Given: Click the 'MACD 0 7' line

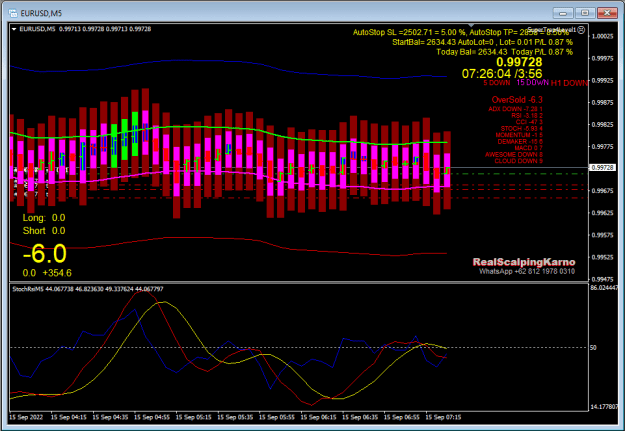Looking at the screenshot, I should point(528,148).
